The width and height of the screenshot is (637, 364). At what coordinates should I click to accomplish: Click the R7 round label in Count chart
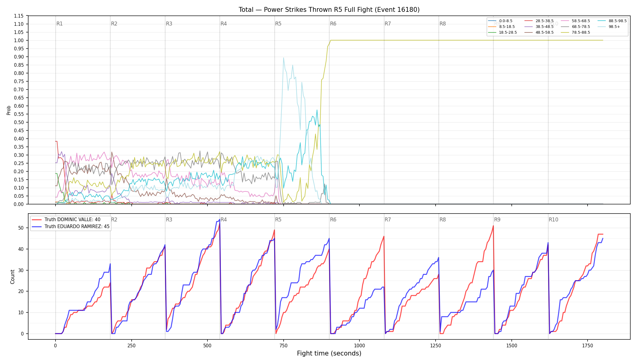(x=388, y=220)
